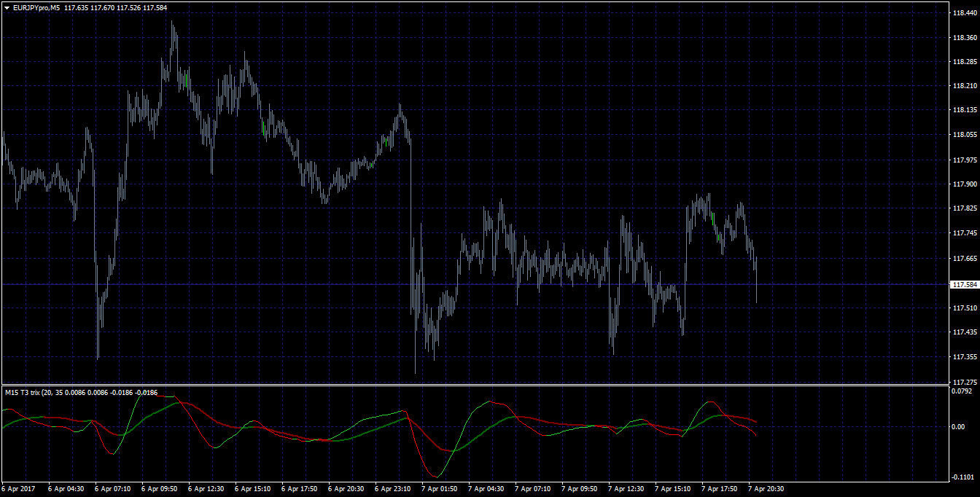Click price scale value 117.975
980x497 pixels.
tap(964, 160)
